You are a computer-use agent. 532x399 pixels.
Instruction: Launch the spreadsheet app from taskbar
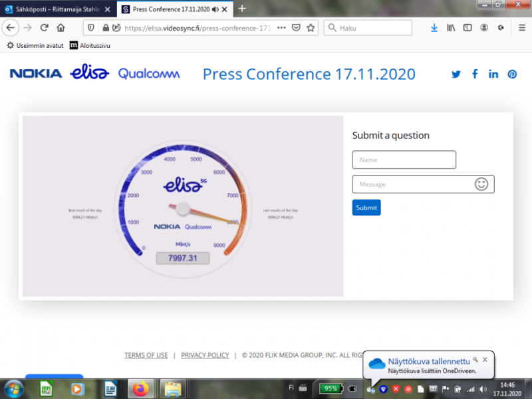[46, 389]
